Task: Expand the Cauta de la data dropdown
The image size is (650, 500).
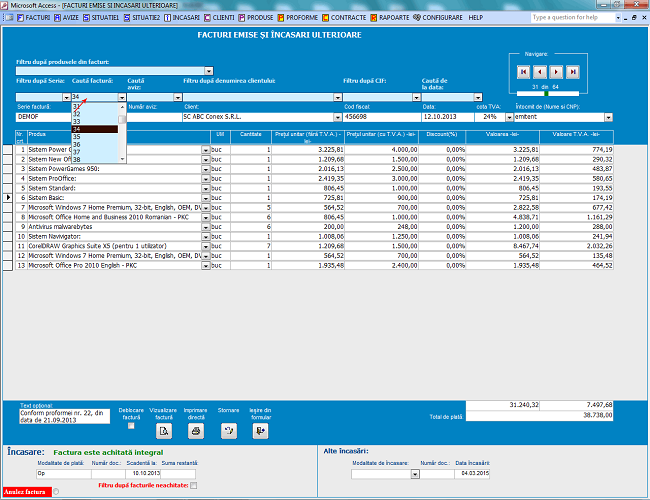Action: point(478,97)
